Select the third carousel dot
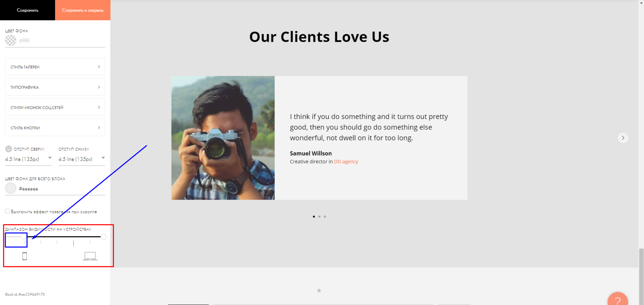Screen dimensions: 644x305 point(325,216)
